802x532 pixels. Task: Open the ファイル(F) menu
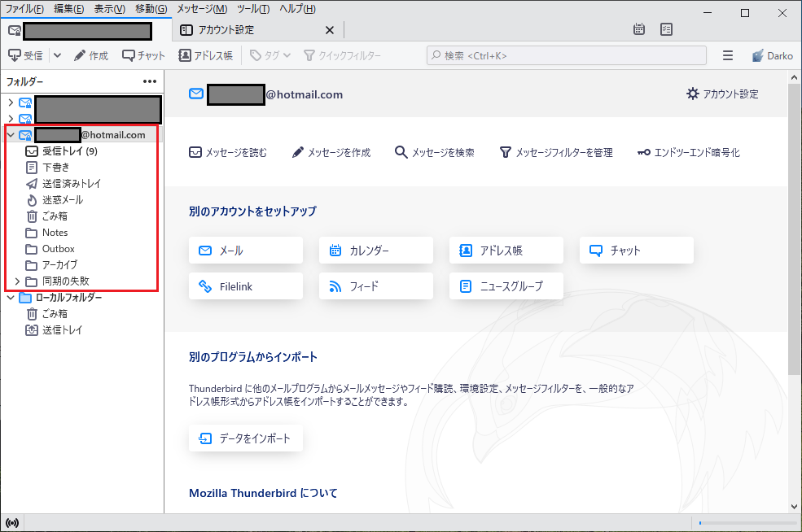24,9
